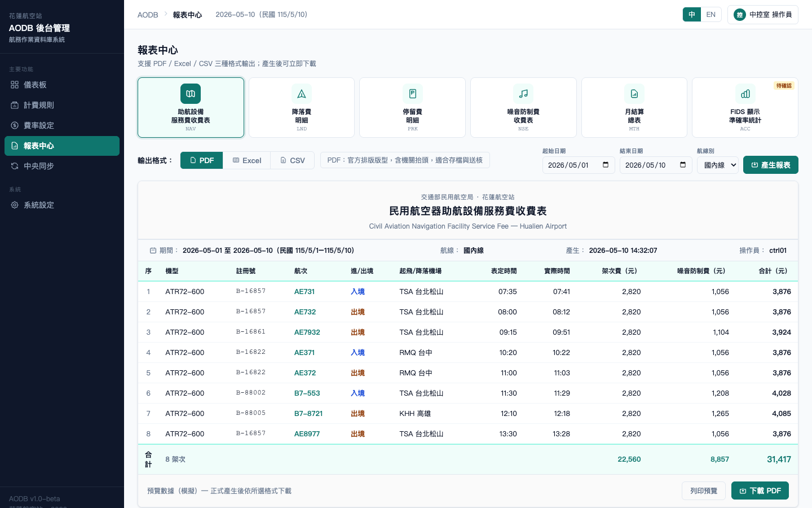The image size is (812, 508).
Task: Open flight AE731 link
Action: click(x=304, y=292)
